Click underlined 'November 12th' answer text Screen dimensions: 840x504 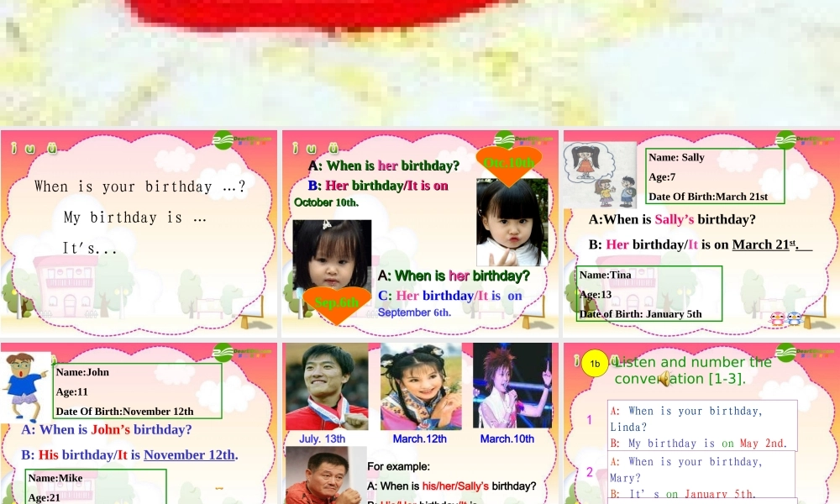tap(189, 454)
